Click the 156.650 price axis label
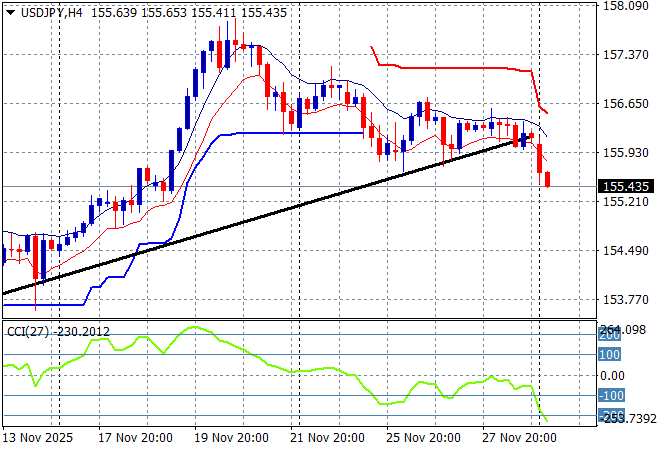 [626, 104]
